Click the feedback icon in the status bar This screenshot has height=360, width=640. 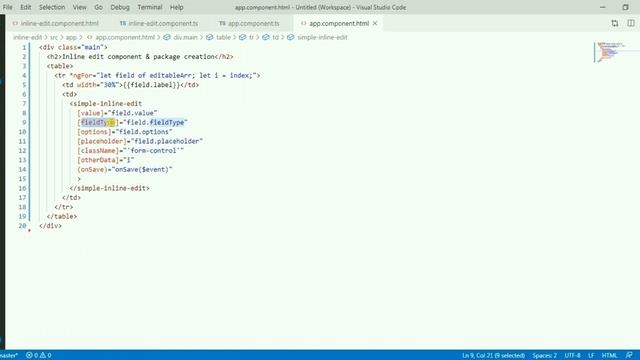point(629,355)
